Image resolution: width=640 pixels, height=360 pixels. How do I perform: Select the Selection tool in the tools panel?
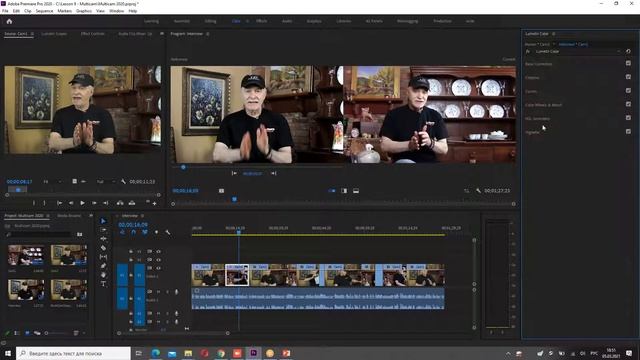[x=103, y=221]
